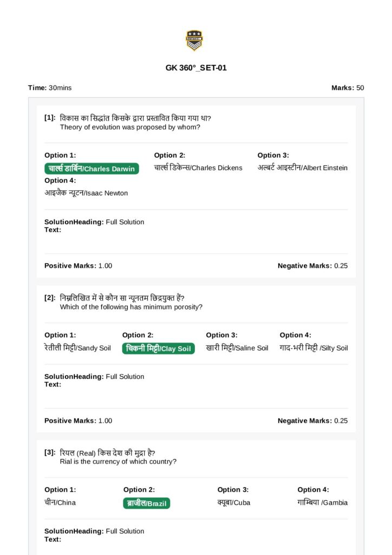Screen dimensions: 392x555
Task: Select China as the answer
Action: (60, 502)
